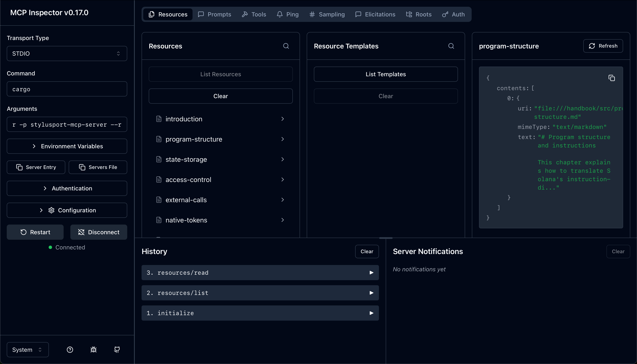Copy the JSON response with the copy icon
The image size is (637, 364).
click(x=612, y=78)
